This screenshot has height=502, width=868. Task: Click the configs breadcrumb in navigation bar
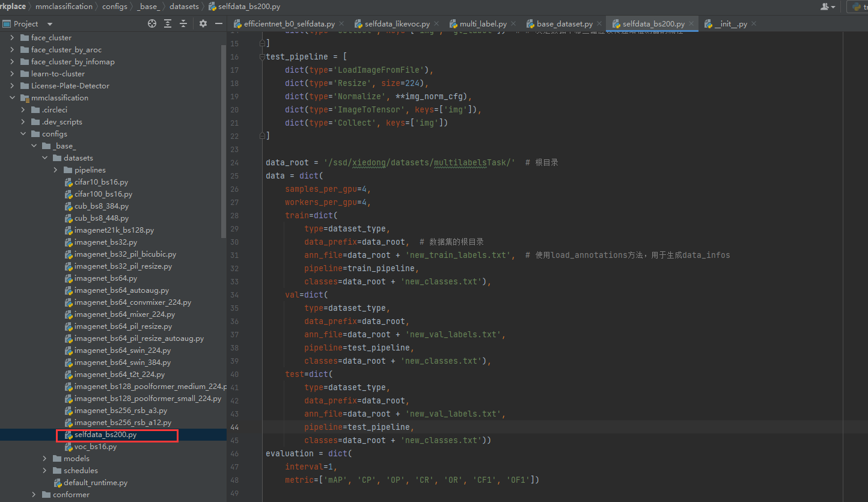click(x=114, y=7)
